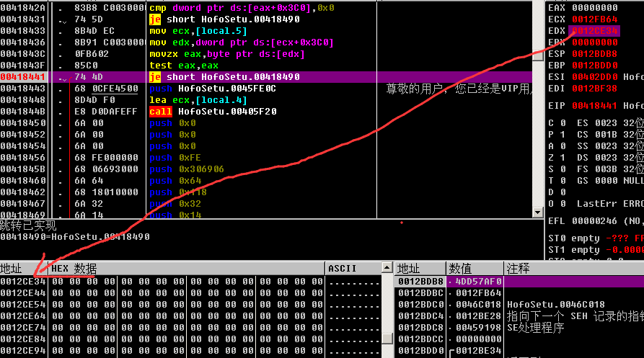Toggle the C carry flag value
Image resolution: width=644 pixels, height=358 pixels.
pos(563,122)
